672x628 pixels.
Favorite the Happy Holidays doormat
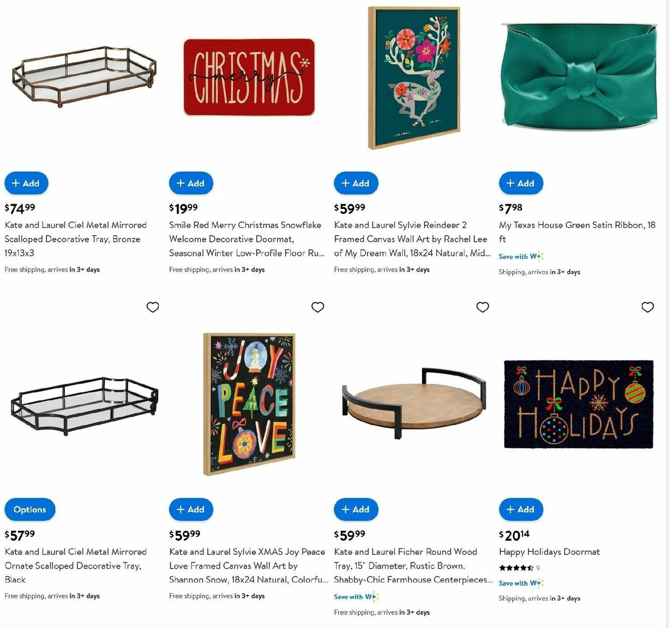[x=647, y=307]
